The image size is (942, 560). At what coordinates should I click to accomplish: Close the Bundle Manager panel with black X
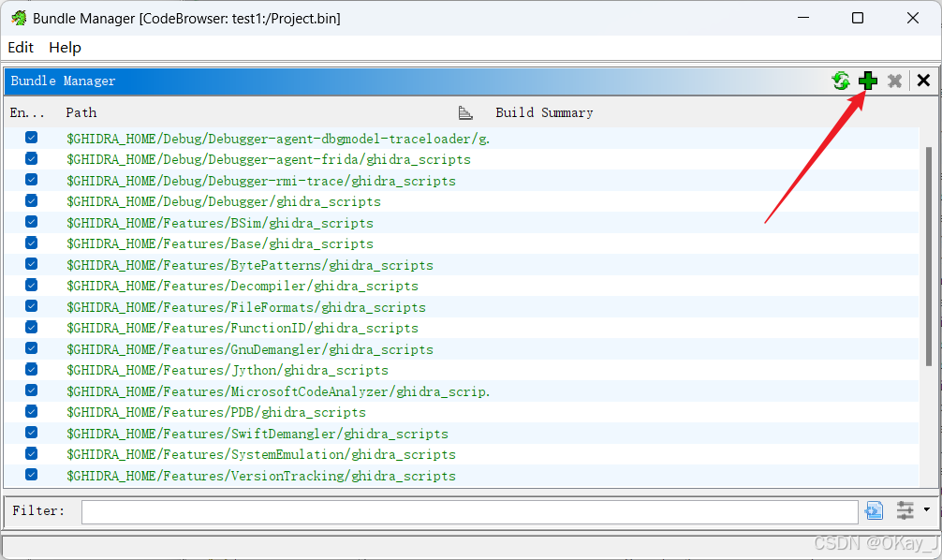pos(923,81)
